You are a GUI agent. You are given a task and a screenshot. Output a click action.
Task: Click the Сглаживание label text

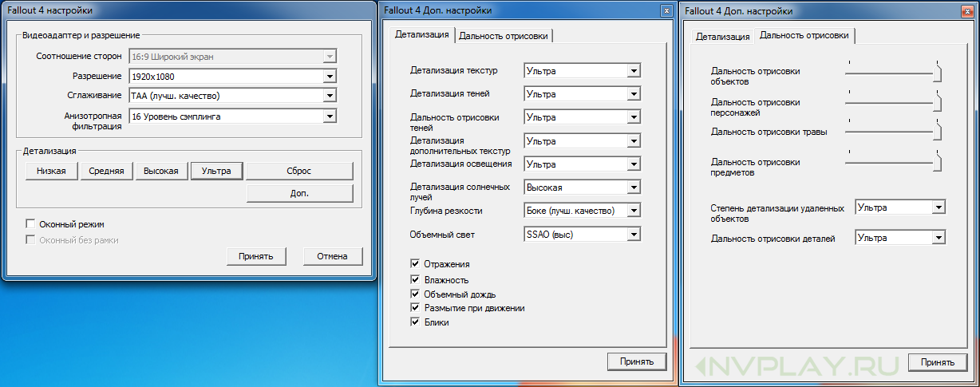[x=94, y=96]
